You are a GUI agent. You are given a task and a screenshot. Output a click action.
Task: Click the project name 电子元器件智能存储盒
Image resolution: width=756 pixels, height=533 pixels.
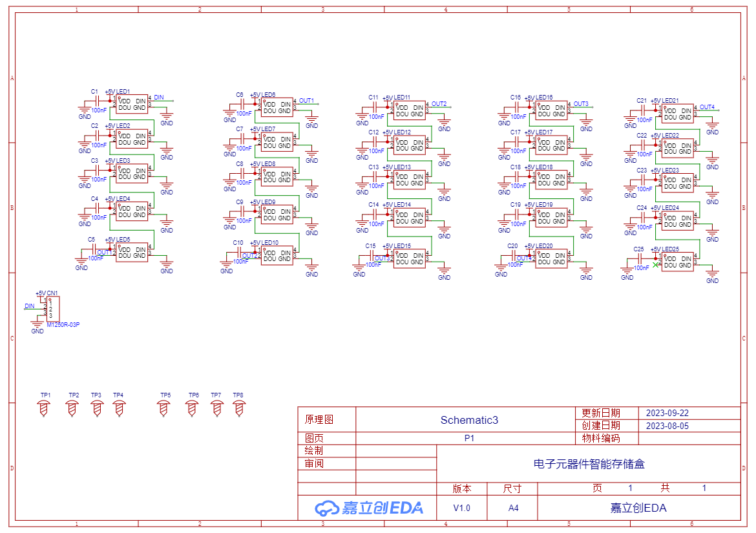tap(589, 464)
